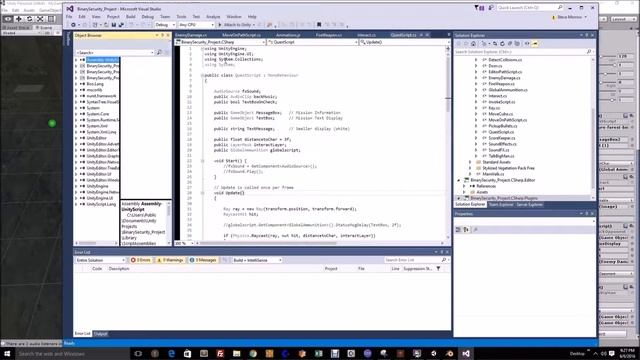Switch to the Output tab
This screenshot has height=360, width=640.
point(101,334)
